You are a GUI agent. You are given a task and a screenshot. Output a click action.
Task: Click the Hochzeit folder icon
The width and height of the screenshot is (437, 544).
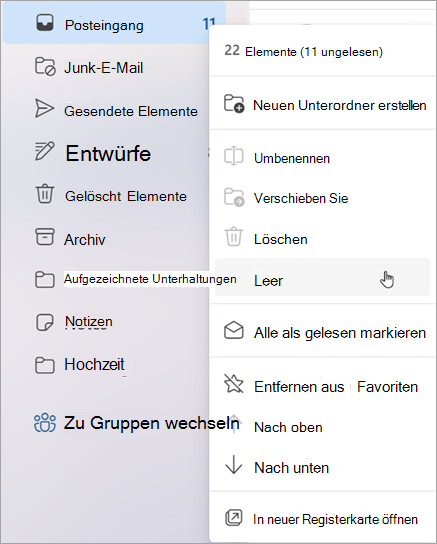(45, 365)
